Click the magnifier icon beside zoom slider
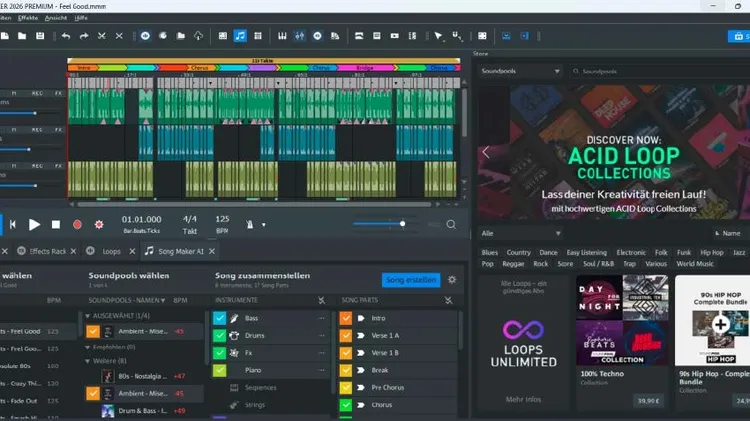The image size is (750, 421). click(451, 225)
